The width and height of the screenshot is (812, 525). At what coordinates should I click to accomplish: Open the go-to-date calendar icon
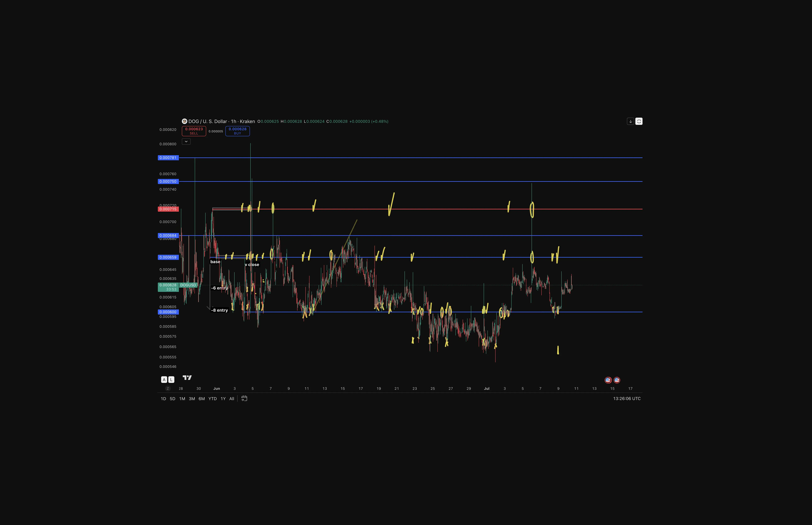pos(244,399)
